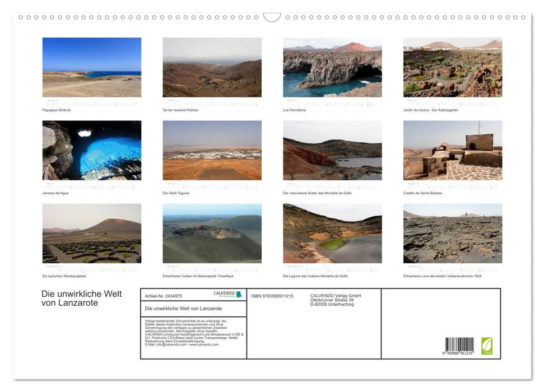This screenshot has height=392, width=544.
Task: Click the email info@calvendo.com line
Action: coord(182,345)
